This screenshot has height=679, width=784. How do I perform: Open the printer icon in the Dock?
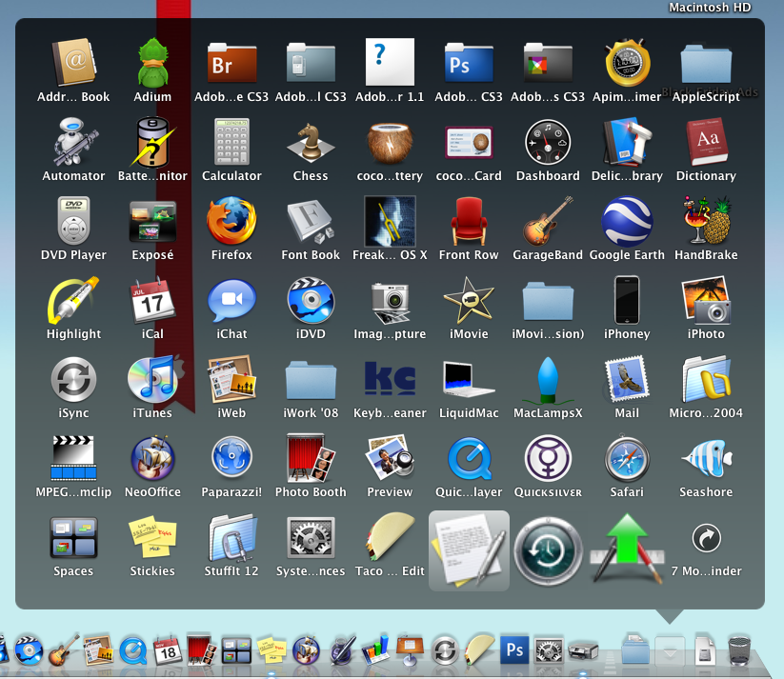(x=583, y=650)
